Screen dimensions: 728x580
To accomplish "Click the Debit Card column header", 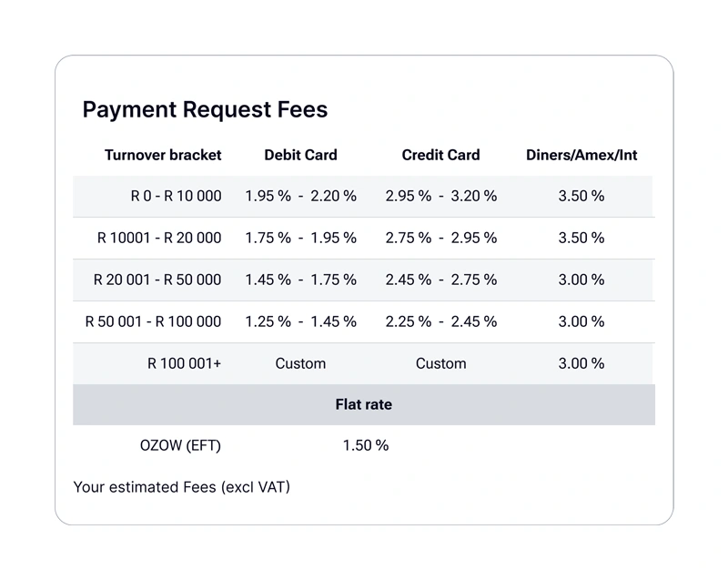I will pos(300,155).
